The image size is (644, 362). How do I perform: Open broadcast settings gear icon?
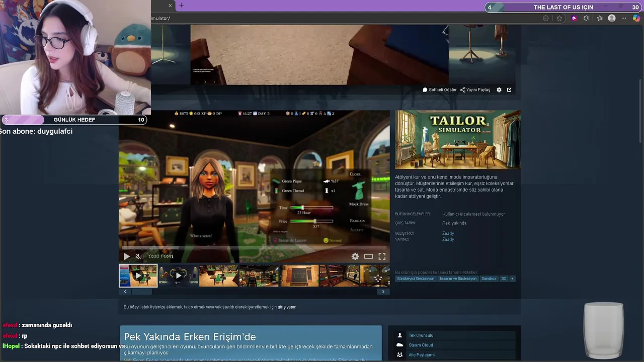click(499, 90)
